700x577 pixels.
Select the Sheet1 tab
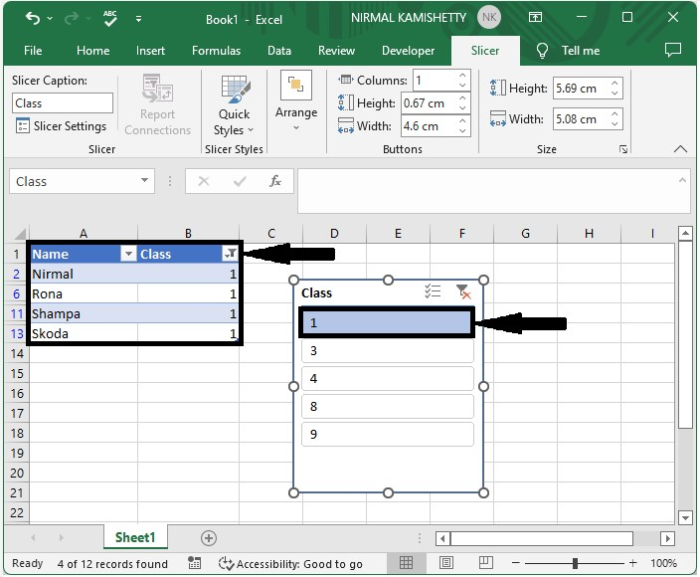[x=135, y=537]
